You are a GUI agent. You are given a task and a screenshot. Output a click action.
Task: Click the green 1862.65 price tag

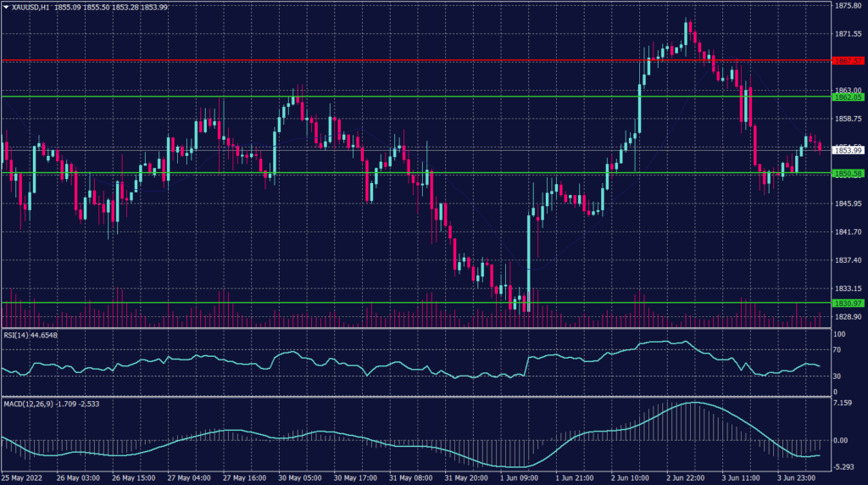coord(848,98)
